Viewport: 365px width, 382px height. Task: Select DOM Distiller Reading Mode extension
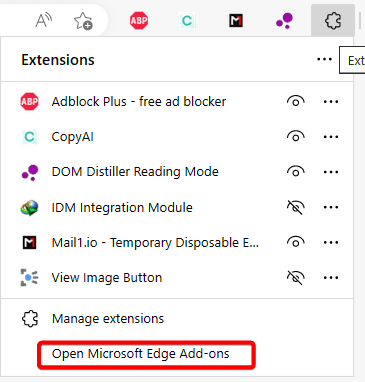(x=135, y=172)
